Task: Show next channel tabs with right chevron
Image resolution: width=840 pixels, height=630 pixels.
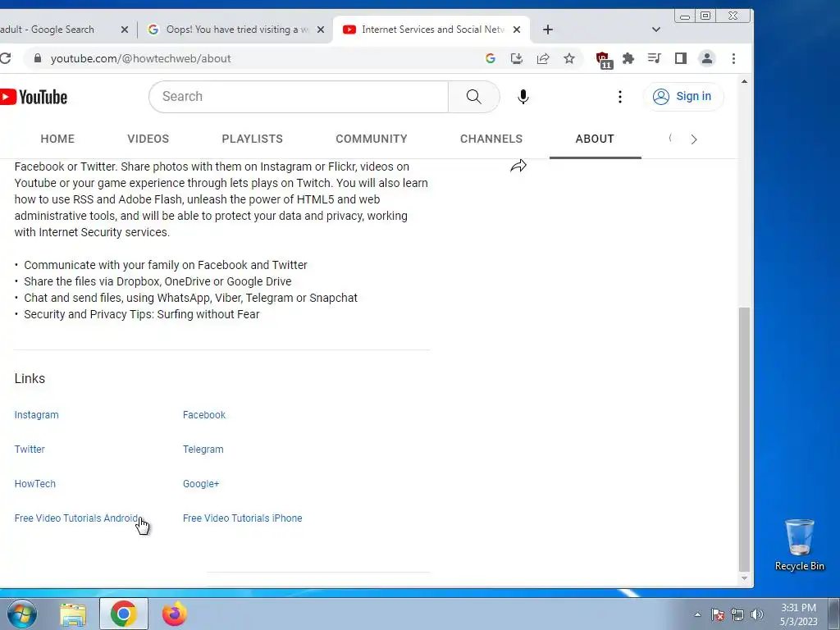Action: pyautogui.click(x=694, y=139)
